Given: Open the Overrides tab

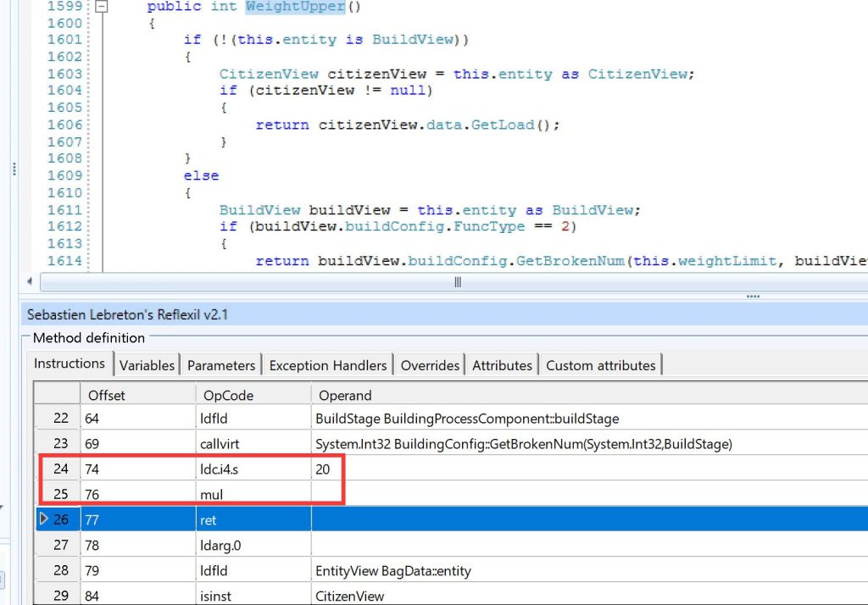Looking at the screenshot, I should (430, 364).
